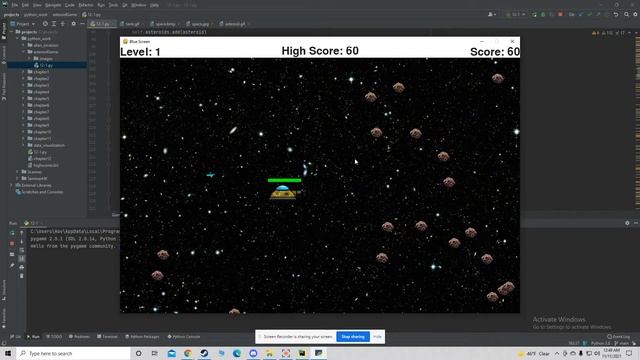Screen dimensions: 640x360
Task: Expand the chapter5 folder
Action: pos(23,98)
